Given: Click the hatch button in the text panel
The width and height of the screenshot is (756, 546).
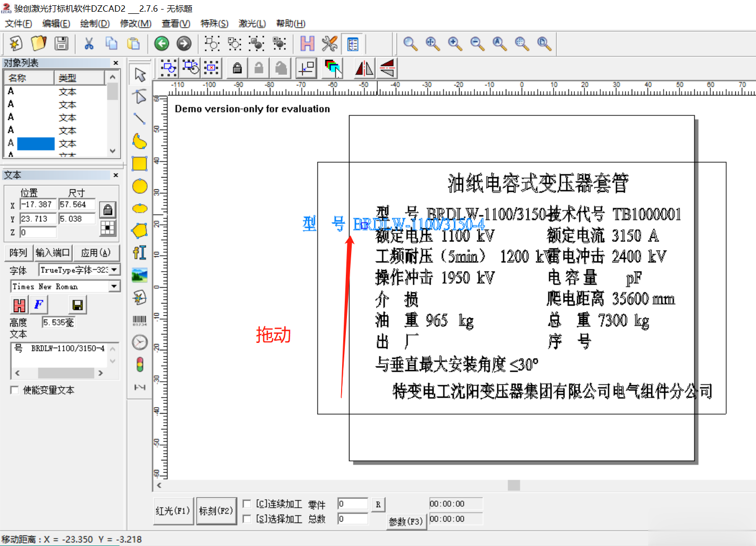Looking at the screenshot, I should tap(19, 305).
